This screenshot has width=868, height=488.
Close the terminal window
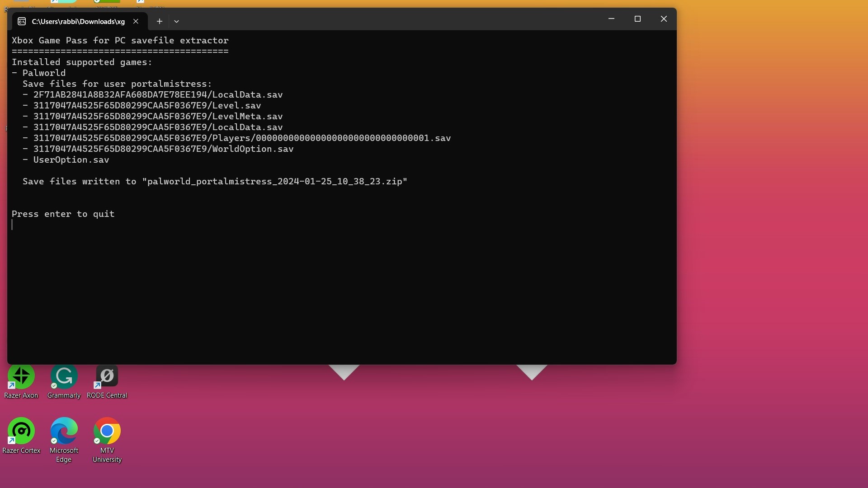pyautogui.click(x=664, y=19)
